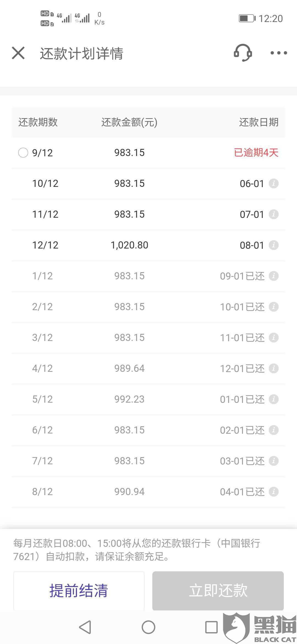Image resolution: width=297 pixels, height=644 pixels.
Task: Select the 12/12 row with amount 1,020.80
Action: 148,245
